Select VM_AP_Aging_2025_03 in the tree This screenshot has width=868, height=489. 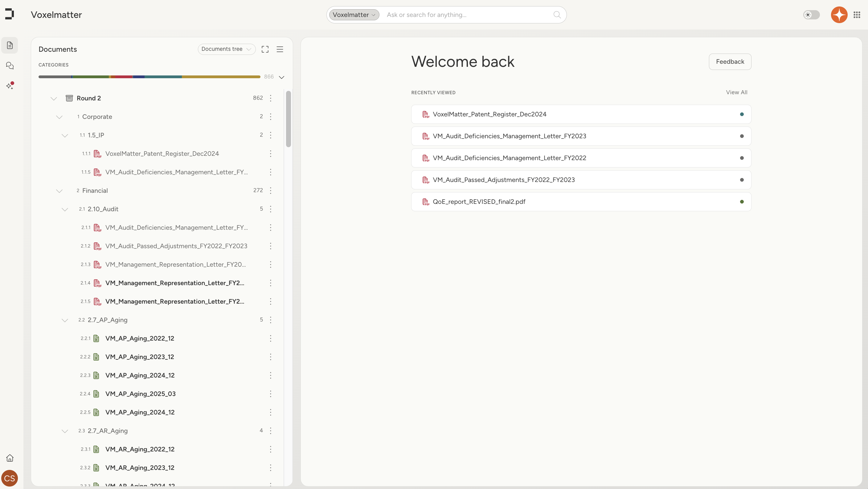[x=140, y=394]
